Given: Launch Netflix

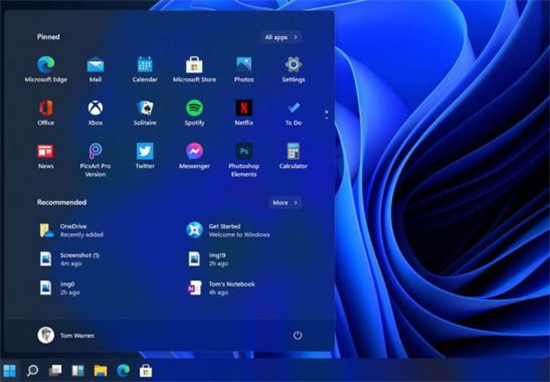Looking at the screenshot, I should (x=244, y=113).
